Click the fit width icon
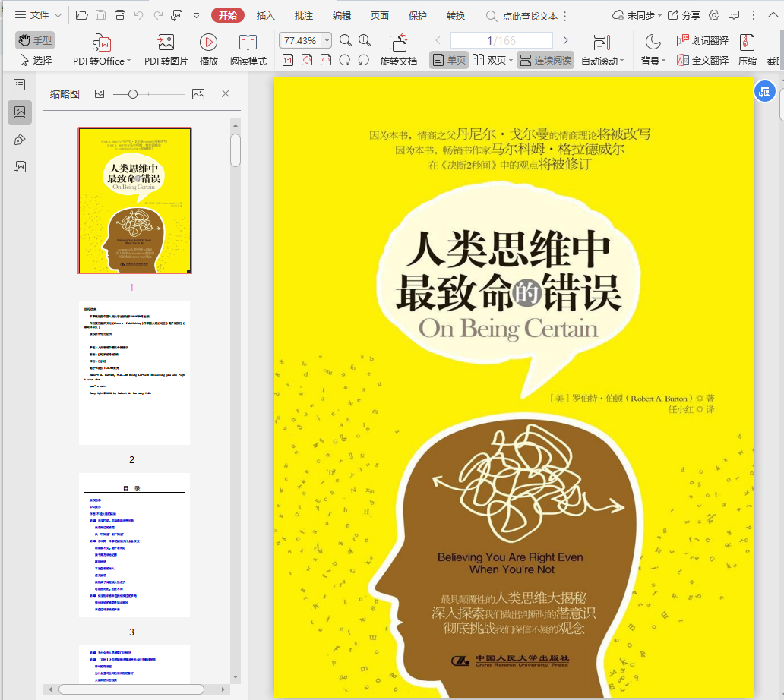 pyautogui.click(x=326, y=61)
